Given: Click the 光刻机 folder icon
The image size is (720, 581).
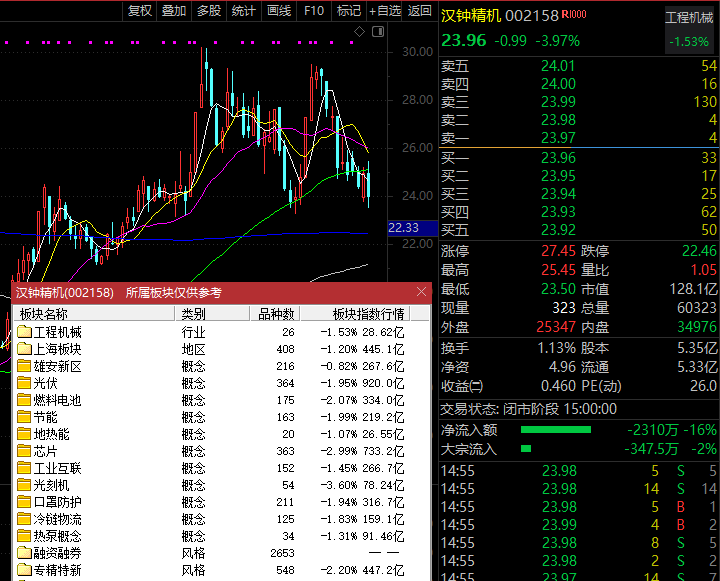Looking at the screenshot, I should (x=24, y=485).
